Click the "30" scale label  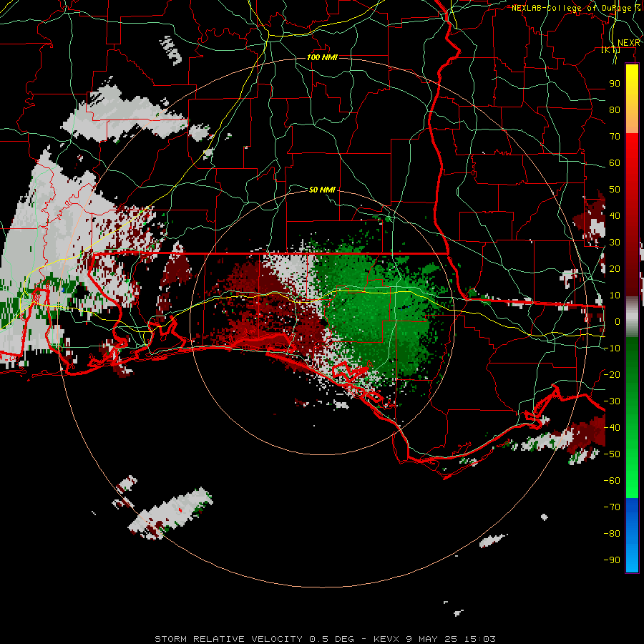click(615, 243)
